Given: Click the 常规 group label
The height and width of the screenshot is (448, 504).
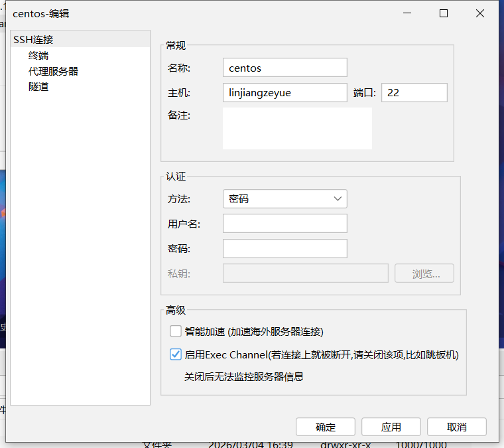Looking at the screenshot, I should (176, 45).
